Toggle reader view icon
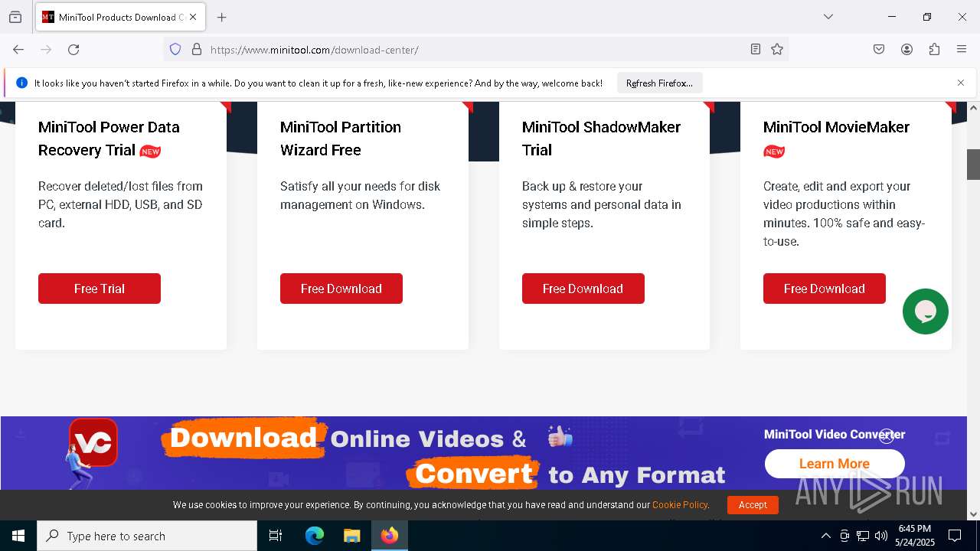Image resolution: width=980 pixels, height=551 pixels. pos(756,50)
